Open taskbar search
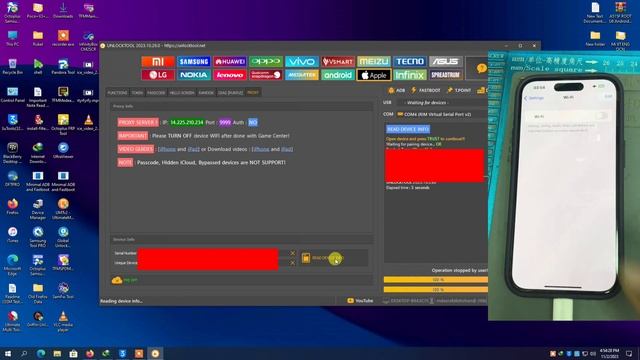 (24, 353)
